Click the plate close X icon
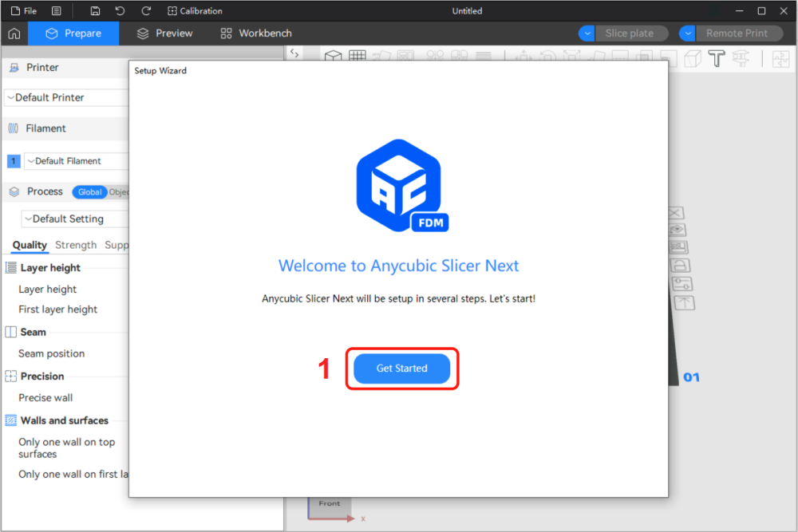This screenshot has width=798, height=532. coord(676,213)
